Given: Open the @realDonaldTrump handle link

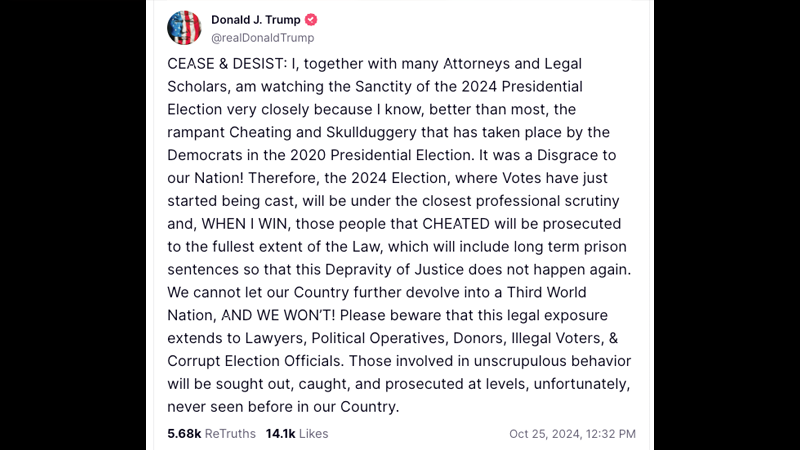Looking at the screenshot, I should [x=263, y=38].
